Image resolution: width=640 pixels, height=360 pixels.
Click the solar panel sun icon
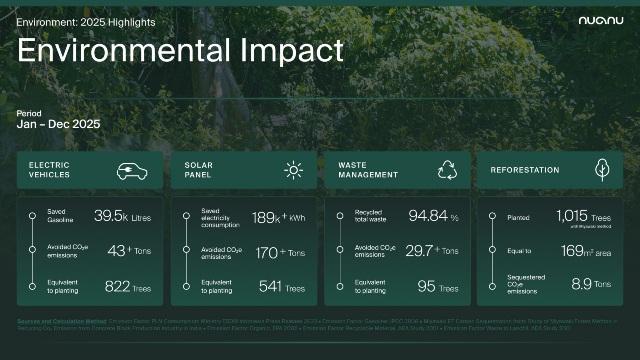click(x=293, y=170)
